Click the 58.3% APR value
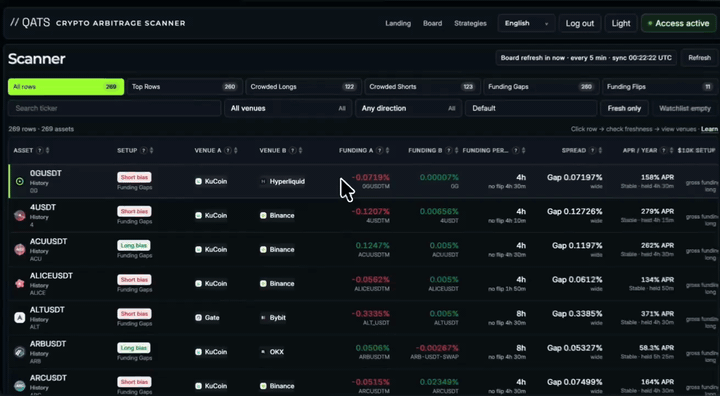This screenshot has height=396, width=720. (656, 348)
